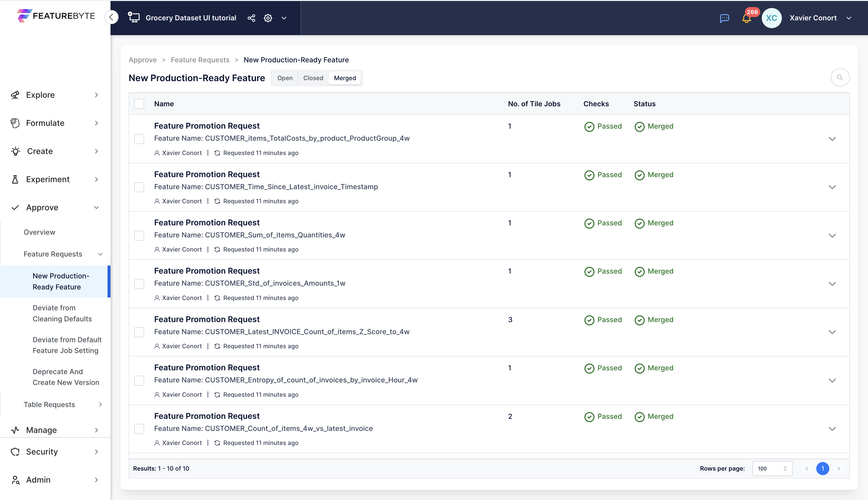868x500 pixels.
Task: Click the Admin user icon
Action: point(15,480)
